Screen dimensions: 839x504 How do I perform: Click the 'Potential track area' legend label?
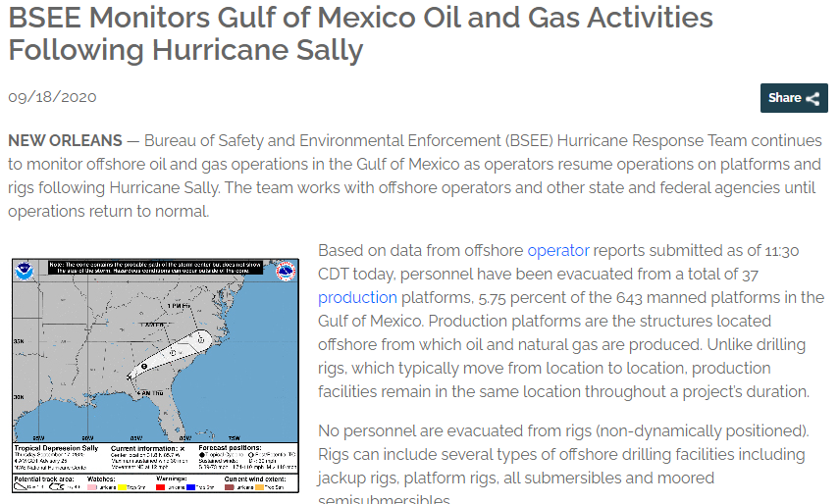point(44,479)
